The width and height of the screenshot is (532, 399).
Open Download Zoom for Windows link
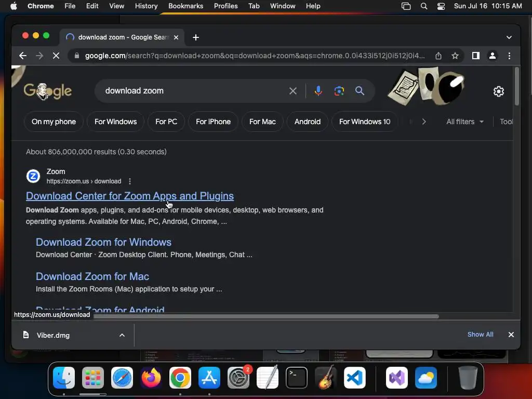pyautogui.click(x=103, y=242)
